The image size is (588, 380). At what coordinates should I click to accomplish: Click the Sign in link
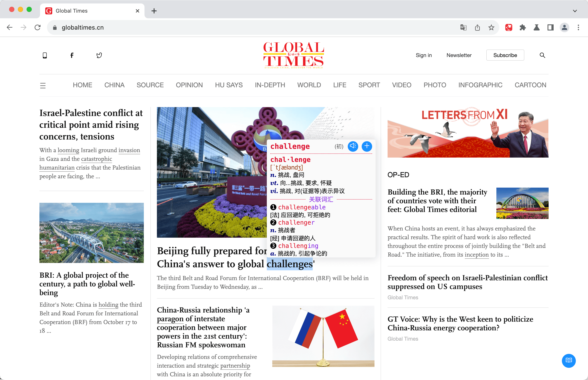(423, 55)
